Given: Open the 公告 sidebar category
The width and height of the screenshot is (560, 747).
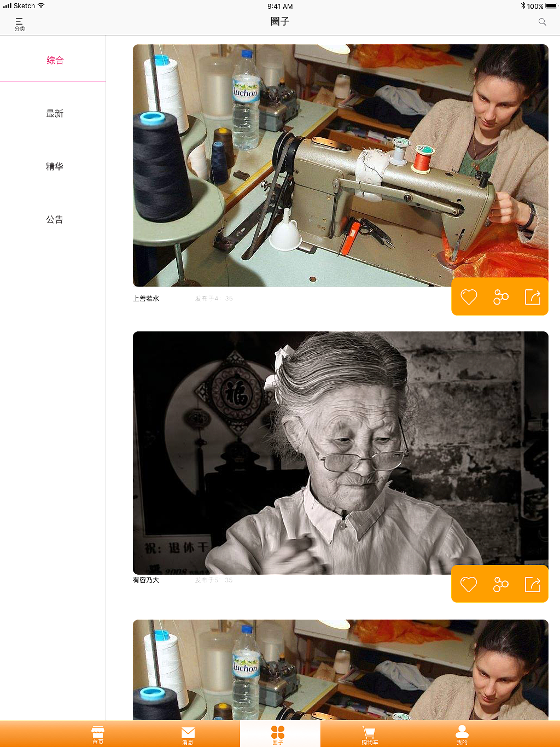Looking at the screenshot, I should point(55,219).
